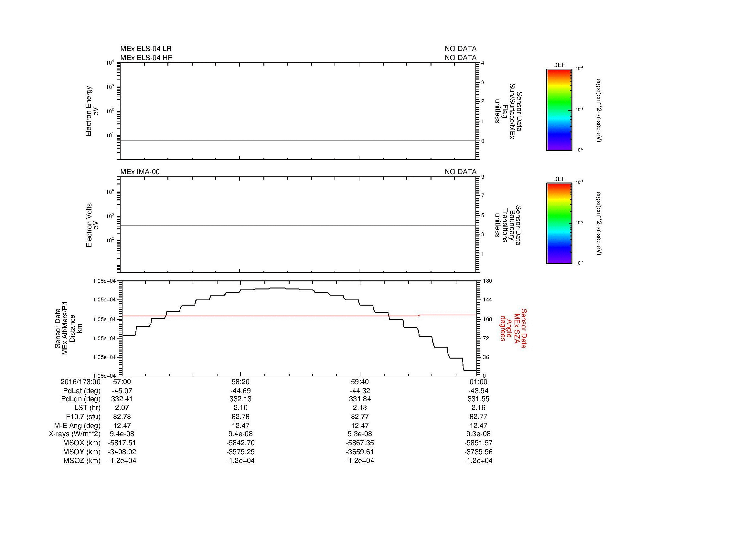This screenshot has width=756, height=534.
Task: Click the '59:40' time tick label
Action: [x=360, y=382]
